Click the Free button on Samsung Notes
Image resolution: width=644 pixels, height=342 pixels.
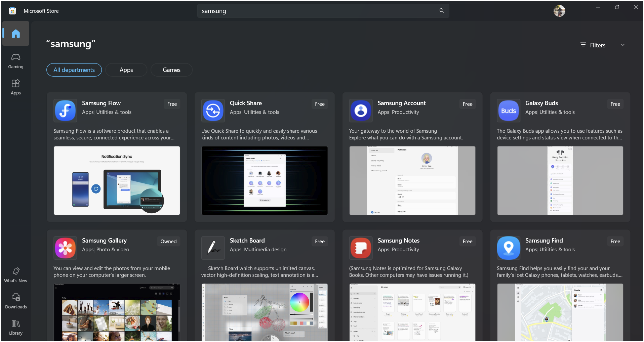(468, 242)
